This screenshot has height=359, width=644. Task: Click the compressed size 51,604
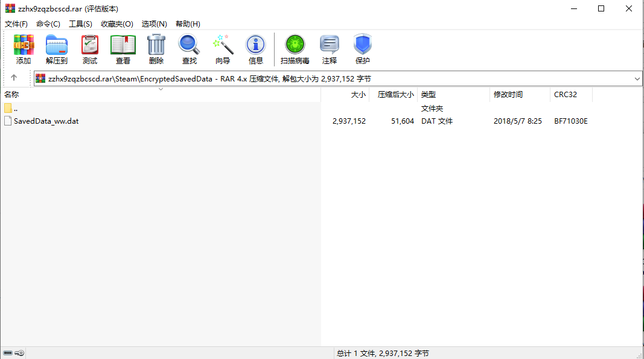pyautogui.click(x=403, y=121)
